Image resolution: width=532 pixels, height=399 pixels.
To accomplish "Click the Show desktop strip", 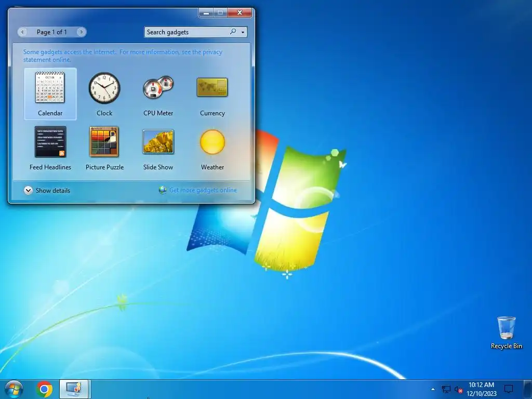I will pos(528,389).
